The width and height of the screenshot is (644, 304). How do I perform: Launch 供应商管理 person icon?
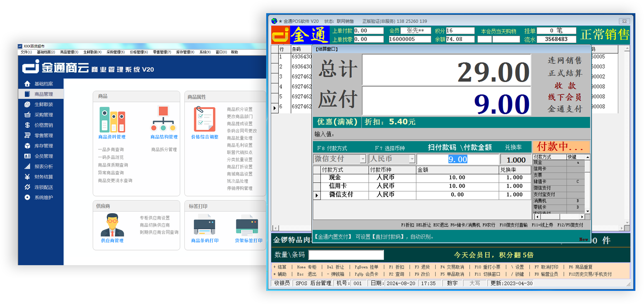[112, 225]
